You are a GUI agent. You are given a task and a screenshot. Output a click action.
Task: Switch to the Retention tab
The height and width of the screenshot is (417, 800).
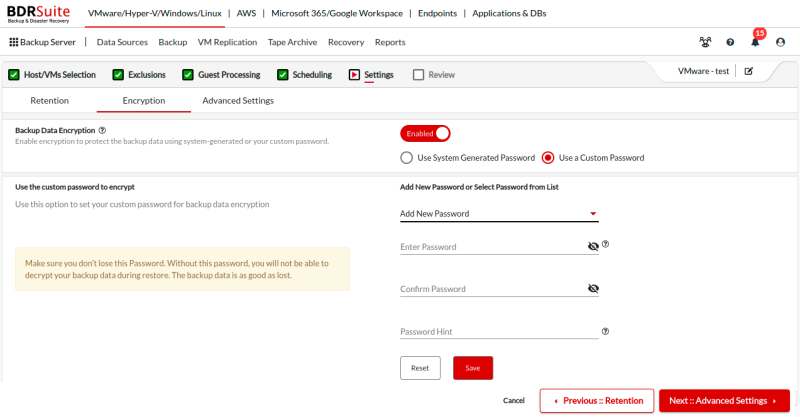[49, 101]
